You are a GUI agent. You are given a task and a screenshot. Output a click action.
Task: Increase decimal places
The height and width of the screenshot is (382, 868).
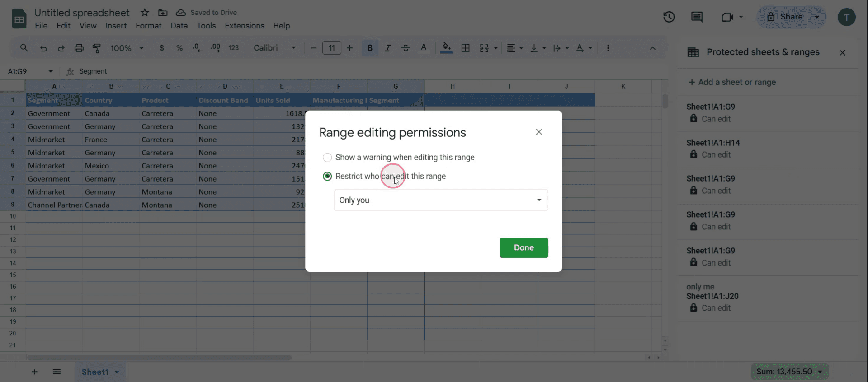tap(215, 48)
